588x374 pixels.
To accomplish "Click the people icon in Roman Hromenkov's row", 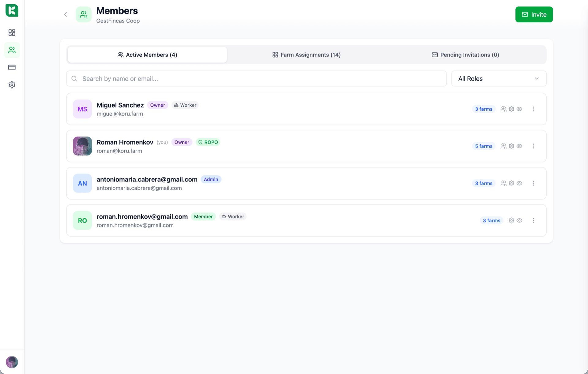I will click(503, 146).
